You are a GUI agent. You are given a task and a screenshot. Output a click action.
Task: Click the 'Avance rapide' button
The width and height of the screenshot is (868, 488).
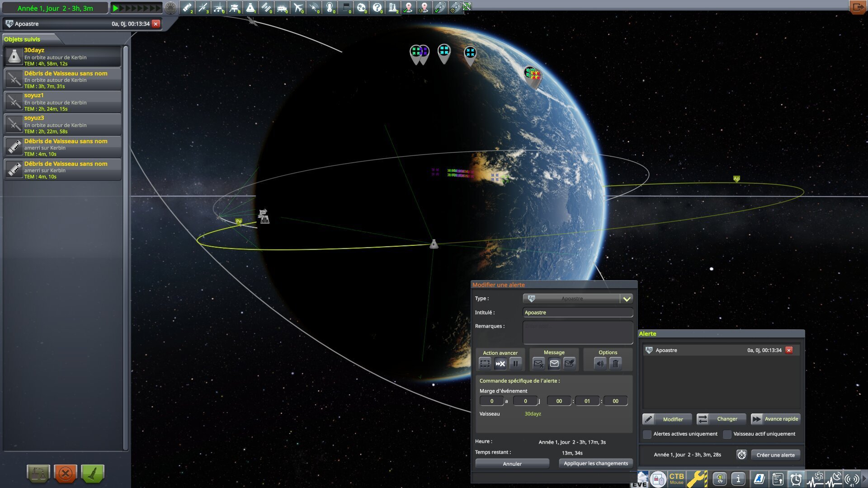point(775,419)
